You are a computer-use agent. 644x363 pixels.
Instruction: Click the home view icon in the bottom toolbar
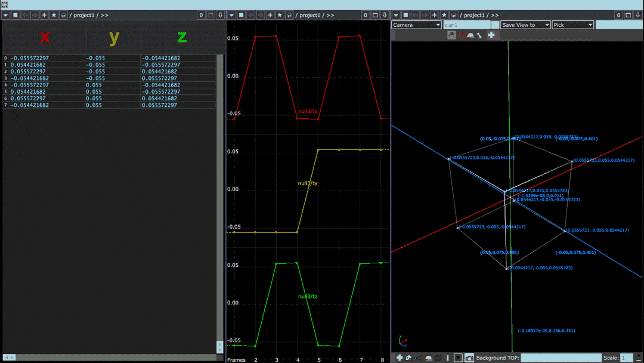tap(408, 358)
